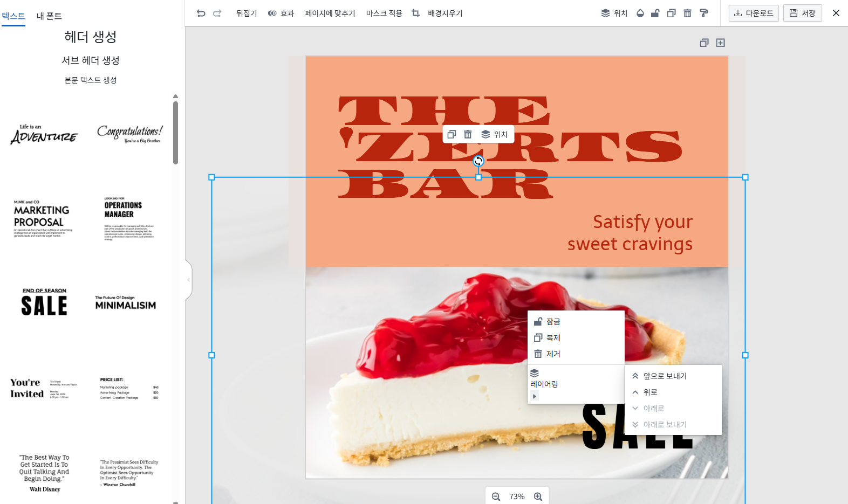Expand 레이어링 layering submenu arrow
Screen dimensions: 848x504
(x=535, y=396)
